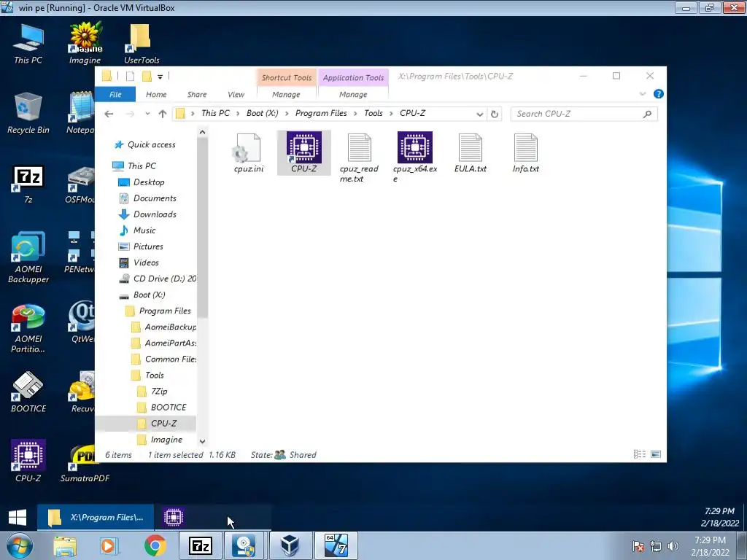Open CD Drive (D:) in tree
Image resolution: width=747 pixels, height=560 pixels.
(158, 279)
